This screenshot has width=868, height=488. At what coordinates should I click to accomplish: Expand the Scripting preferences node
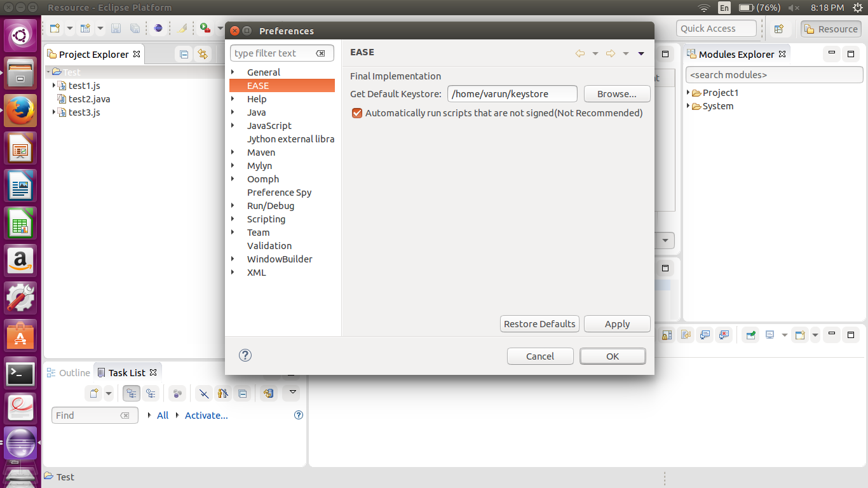[233, 219]
